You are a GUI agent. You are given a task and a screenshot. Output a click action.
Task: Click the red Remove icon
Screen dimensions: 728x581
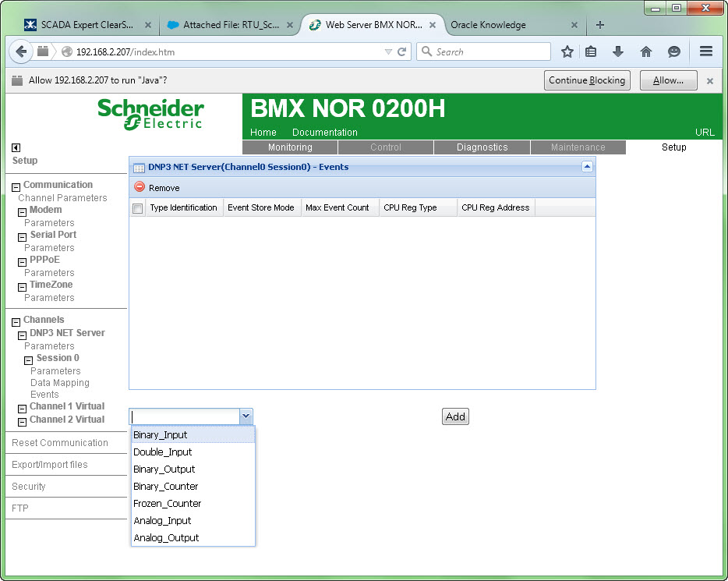coord(140,186)
